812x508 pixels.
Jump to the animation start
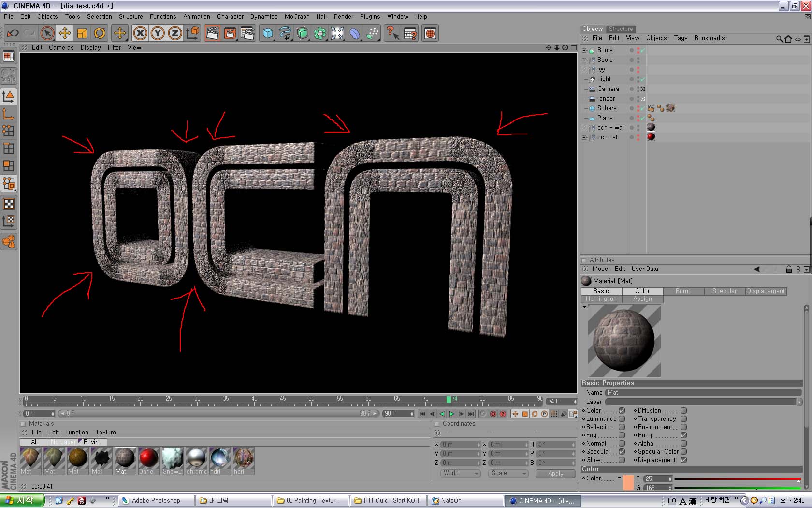click(x=422, y=414)
